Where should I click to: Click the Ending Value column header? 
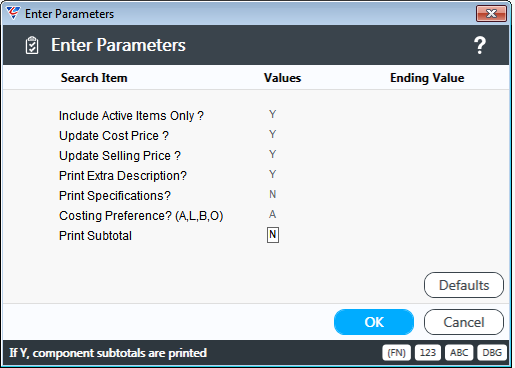coord(427,78)
